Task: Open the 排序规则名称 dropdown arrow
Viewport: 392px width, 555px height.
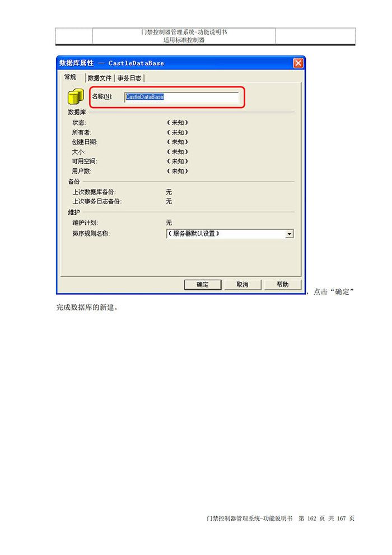Action: [x=290, y=234]
